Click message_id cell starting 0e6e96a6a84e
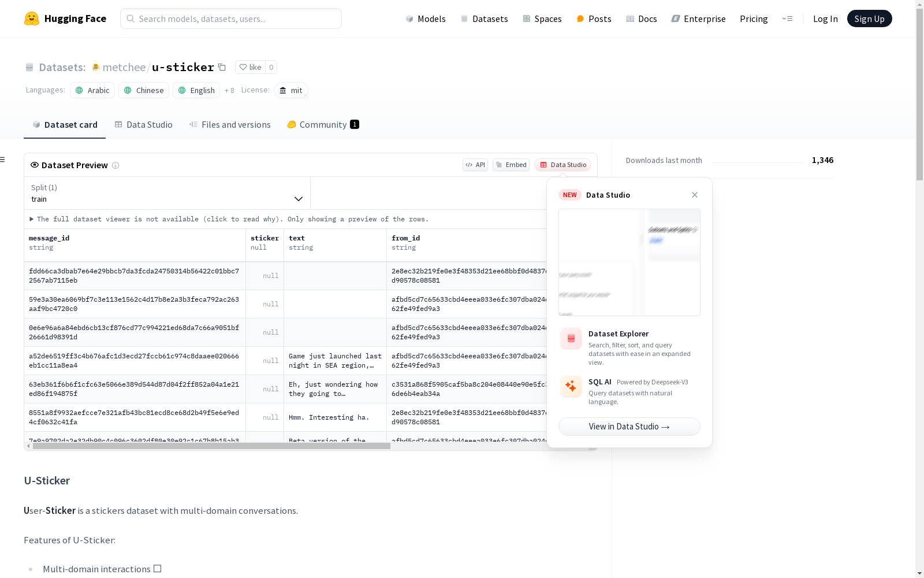 tap(135, 332)
